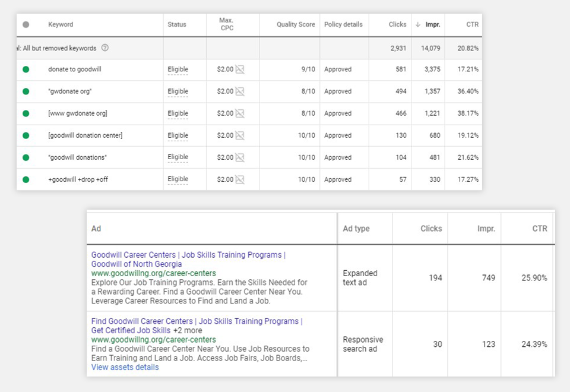The image size is (570, 392).
Task: Edit the $2.00 max CPC for donate to goodwill
Action: click(x=225, y=69)
